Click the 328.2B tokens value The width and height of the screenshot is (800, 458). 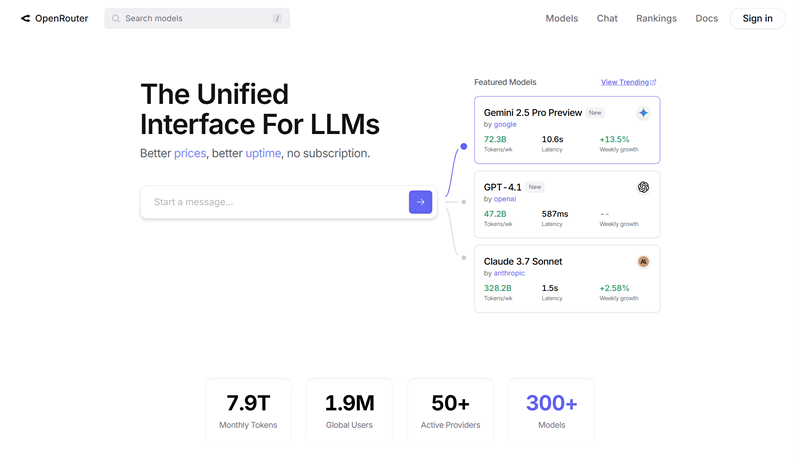pos(497,288)
